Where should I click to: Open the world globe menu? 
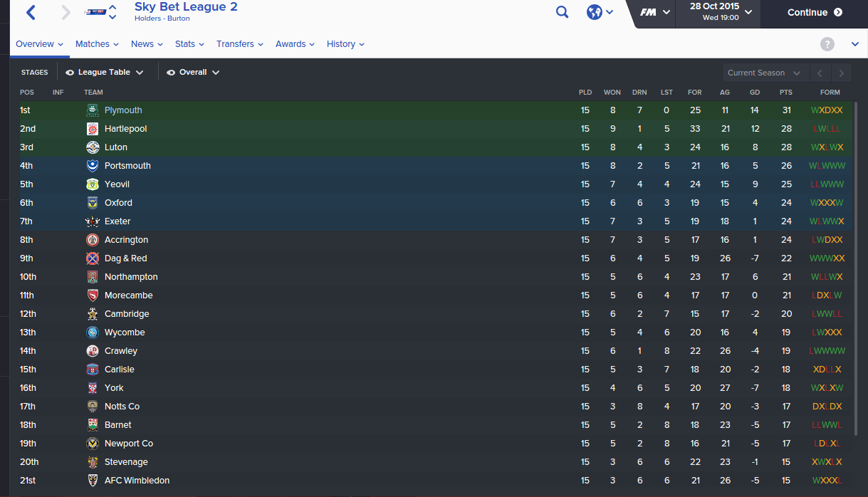[x=595, y=12]
